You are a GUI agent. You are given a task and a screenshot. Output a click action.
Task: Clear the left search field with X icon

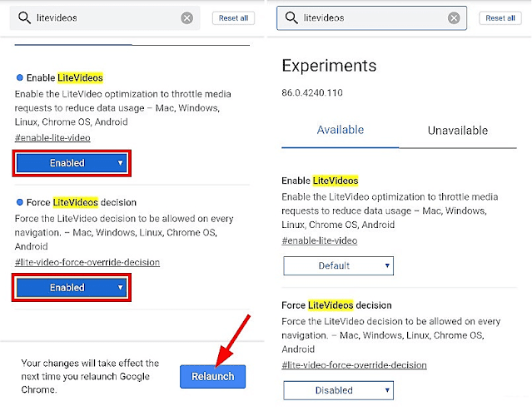pyautogui.click(x=186, y=18)
